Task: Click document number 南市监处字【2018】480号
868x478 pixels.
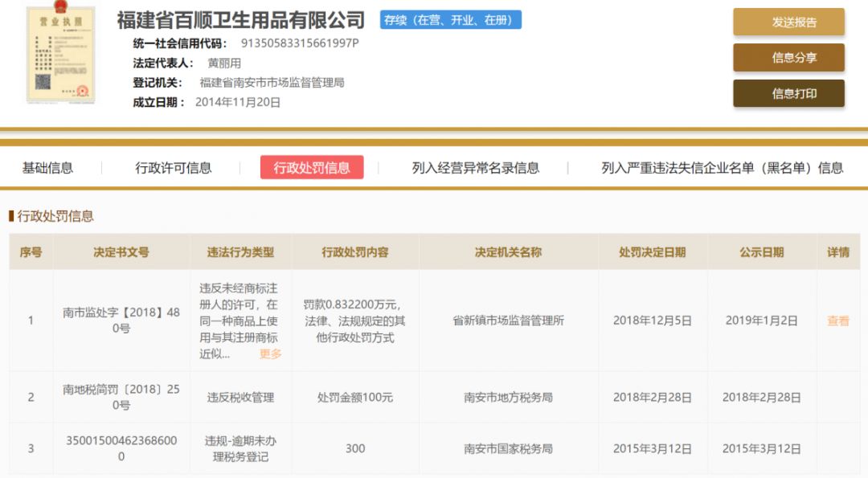Action: [x=121, y=321]
